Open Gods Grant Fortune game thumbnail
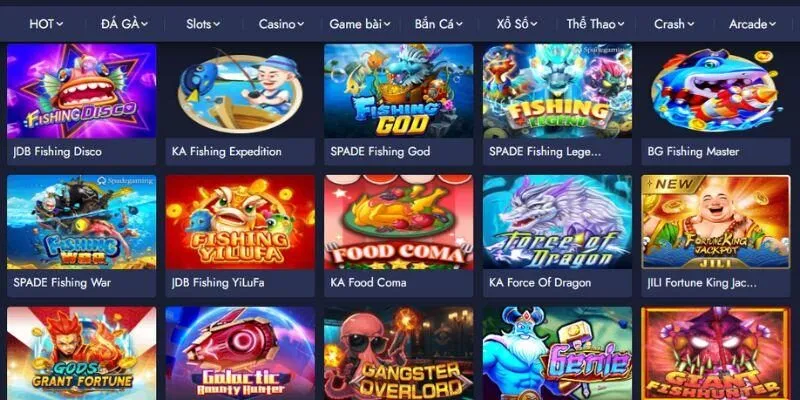The height and width of the screenshot is (400, 800). pos(82,353)
